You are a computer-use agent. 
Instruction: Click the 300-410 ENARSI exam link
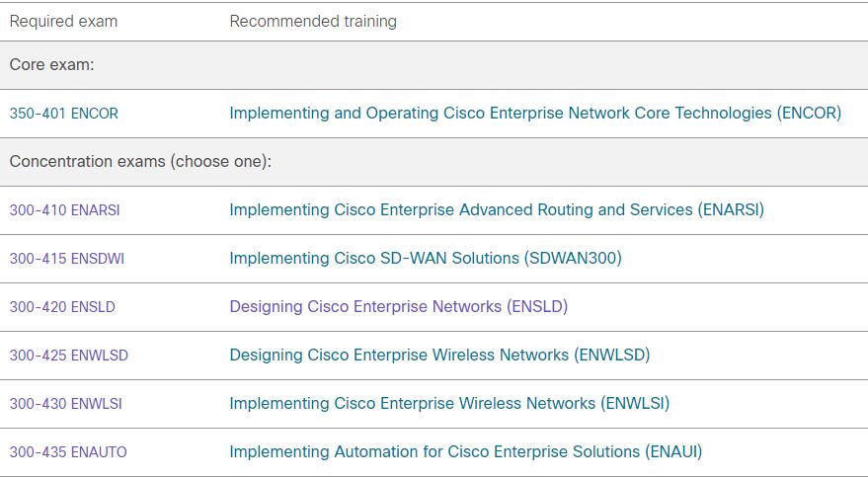pos(65,210)
